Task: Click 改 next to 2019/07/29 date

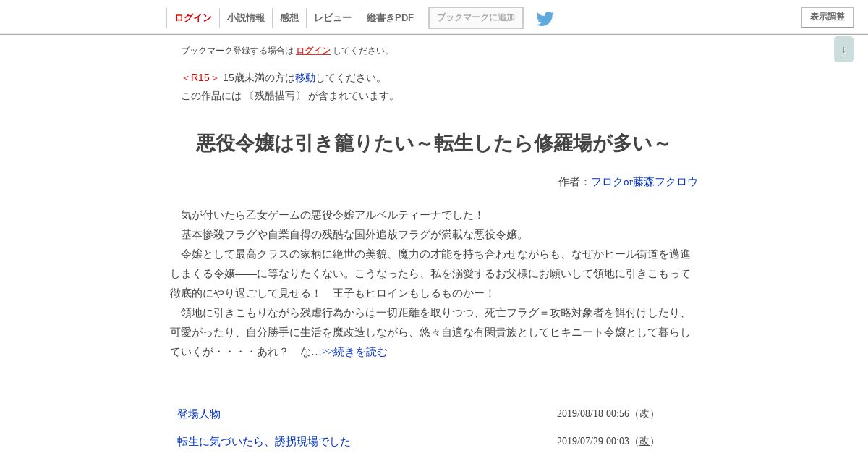Action: 644,442
